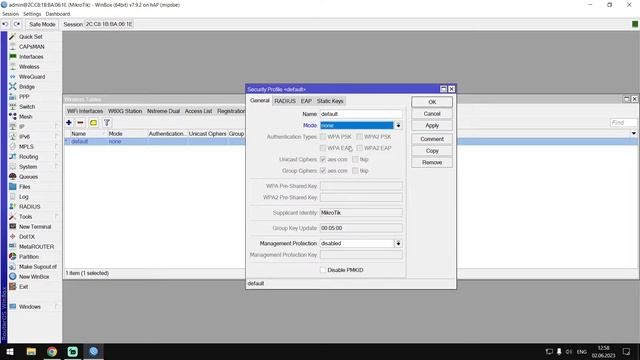Toggle Group Ciphers aes ccm checkbox

tap(323, 171)
